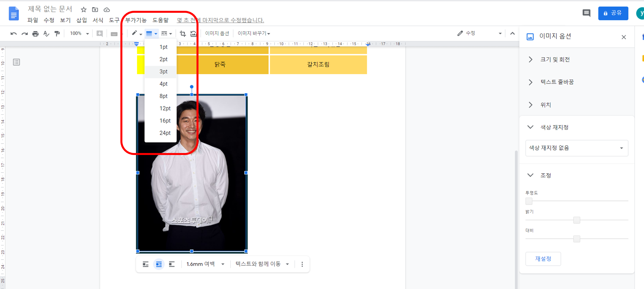Click the 재설정 reset button

point(543,259)
